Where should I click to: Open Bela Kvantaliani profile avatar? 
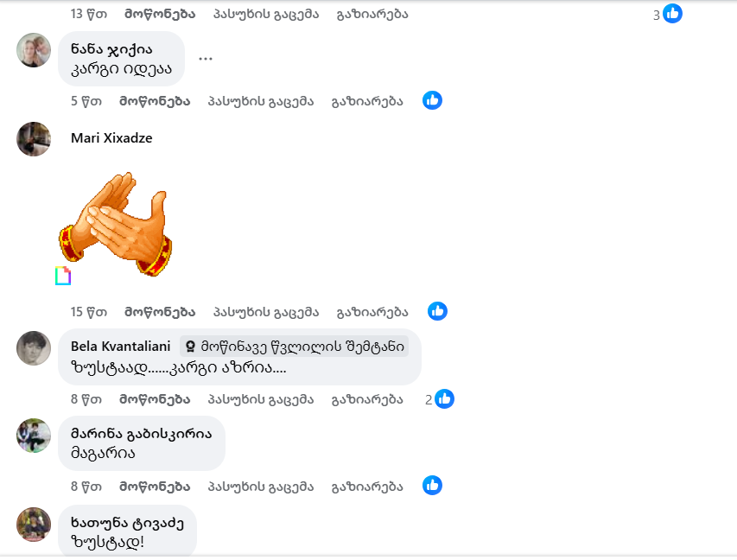coord(34,348)
